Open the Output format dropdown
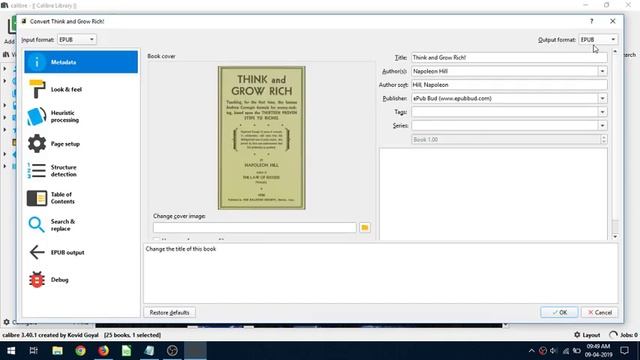Screen dimensions: 640x360 [x=598, y=40]
